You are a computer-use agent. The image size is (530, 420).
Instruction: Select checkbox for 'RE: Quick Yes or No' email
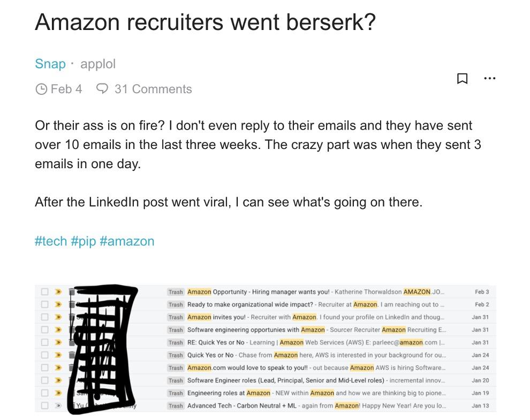point(45,342)
